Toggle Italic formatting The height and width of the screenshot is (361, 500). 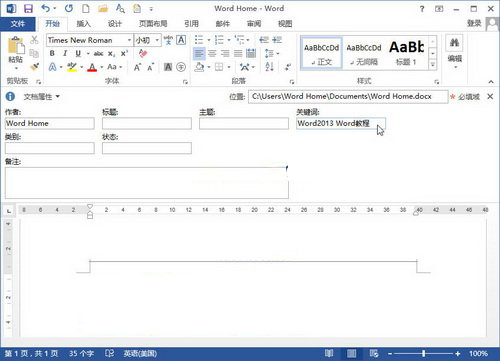point(65,53)
